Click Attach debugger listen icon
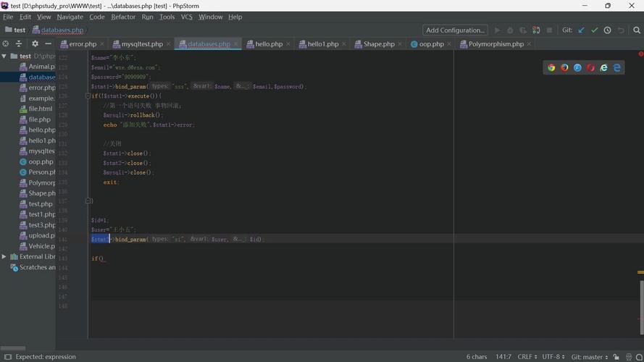Screen dimensions: 644x362 click(536, 30)
